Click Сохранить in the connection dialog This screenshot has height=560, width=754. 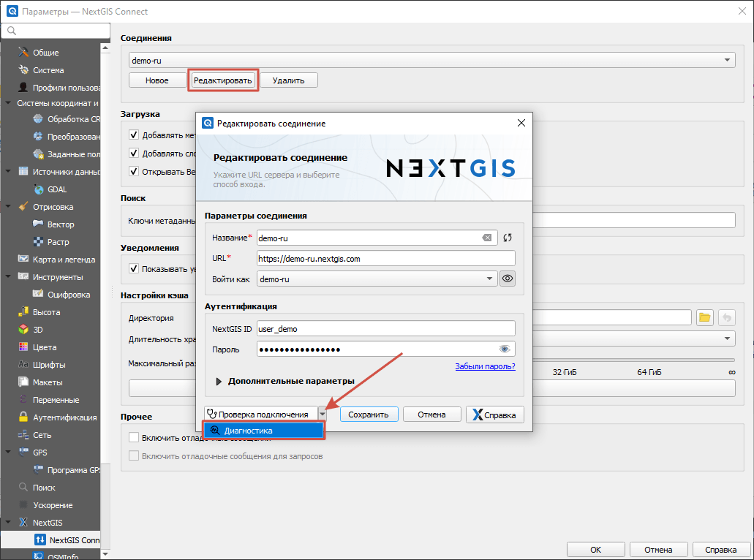[369, 415]
